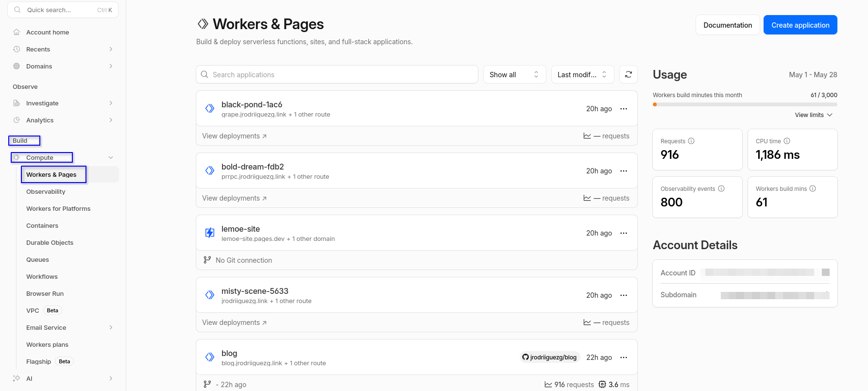Screen dimensions: 868x391
Task: Open the Last modified sort dropdown
Action: [582, 74]
